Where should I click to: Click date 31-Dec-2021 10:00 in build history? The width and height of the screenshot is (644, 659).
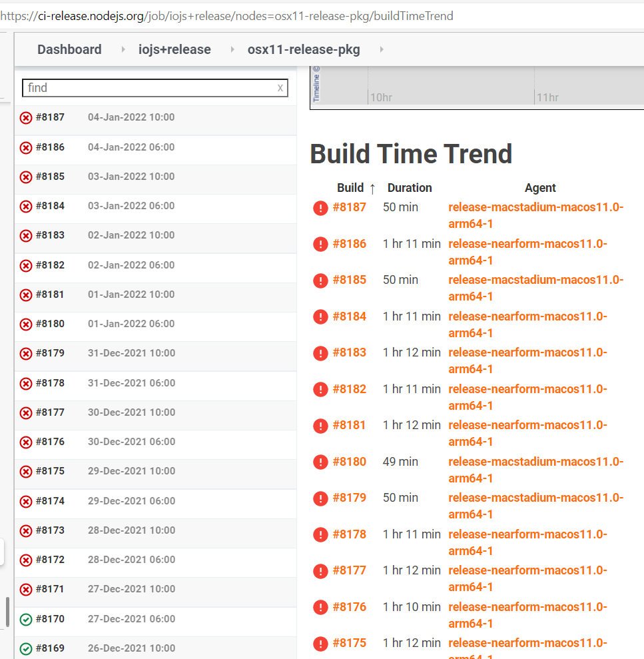point(131,353)
